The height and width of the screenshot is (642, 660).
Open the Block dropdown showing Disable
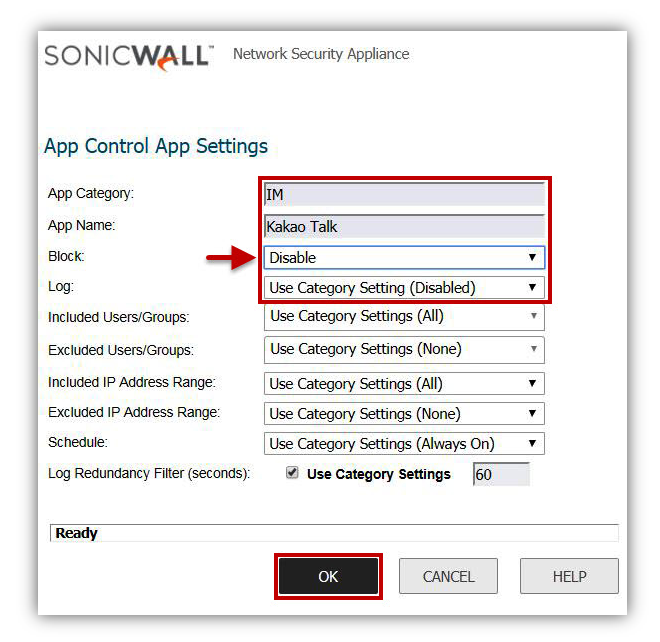point(404,257)
